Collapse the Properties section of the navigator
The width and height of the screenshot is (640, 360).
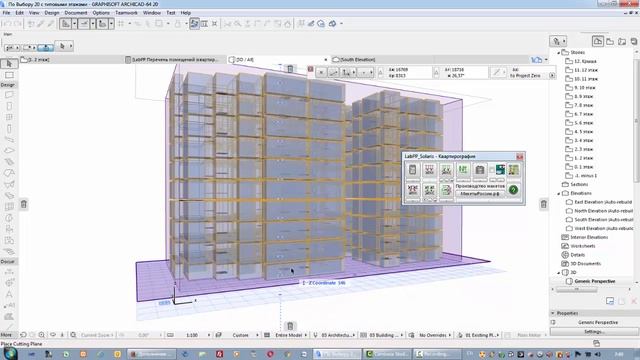click(x=553, y=313)
